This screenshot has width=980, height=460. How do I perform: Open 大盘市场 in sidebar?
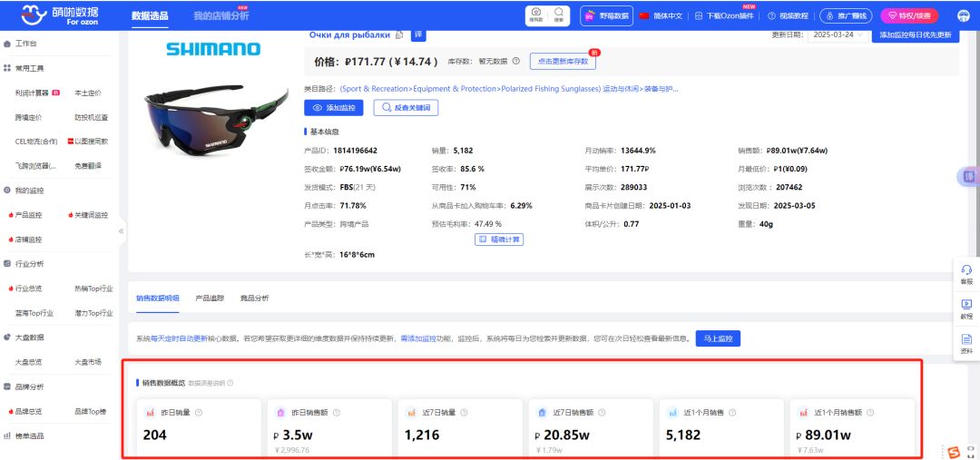(87, 362)
